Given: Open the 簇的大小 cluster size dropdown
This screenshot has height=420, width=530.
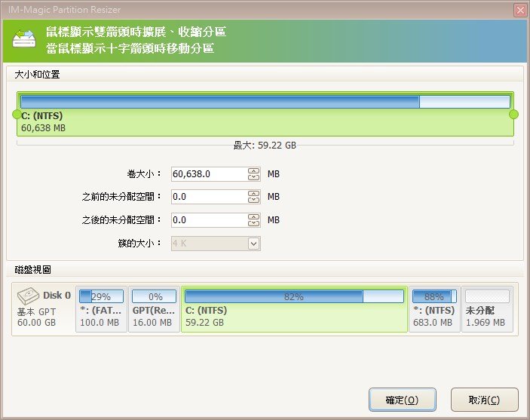Looking at the screenshot, I should pos(254,244).
